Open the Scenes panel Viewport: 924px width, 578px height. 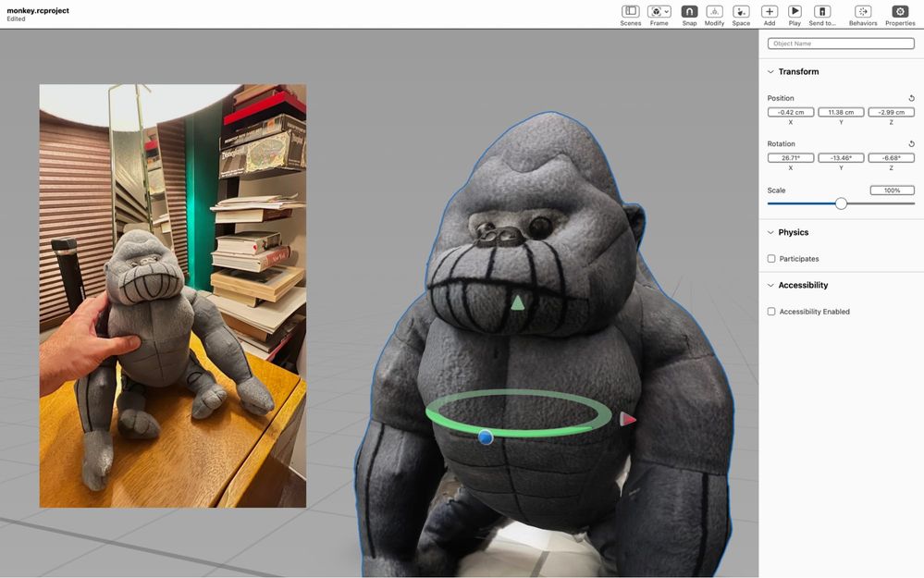630,11
